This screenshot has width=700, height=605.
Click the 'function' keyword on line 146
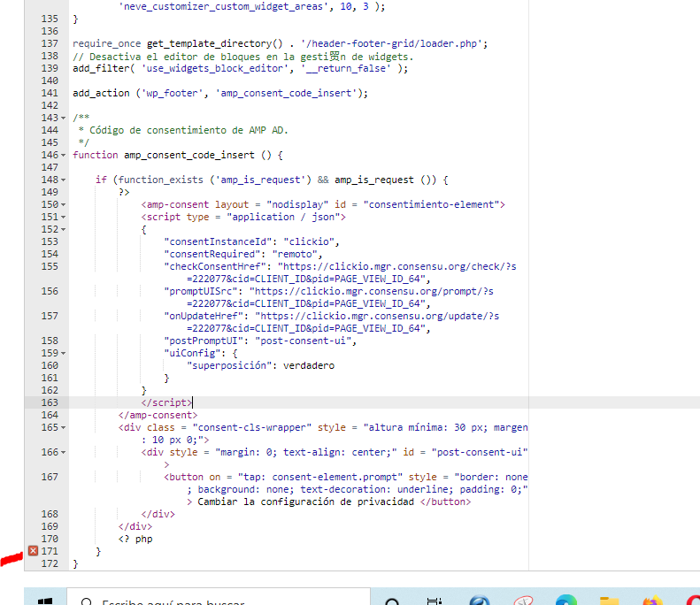(95, 156)
